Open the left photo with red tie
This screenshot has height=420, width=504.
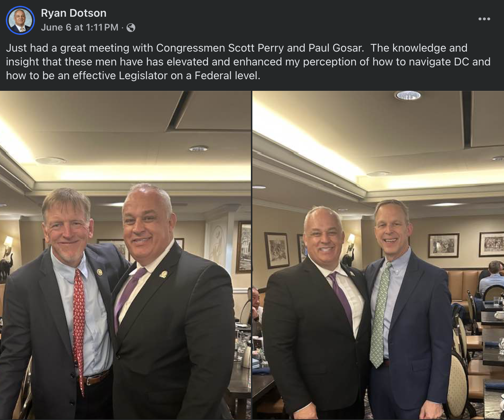click(x=125, y=255)
